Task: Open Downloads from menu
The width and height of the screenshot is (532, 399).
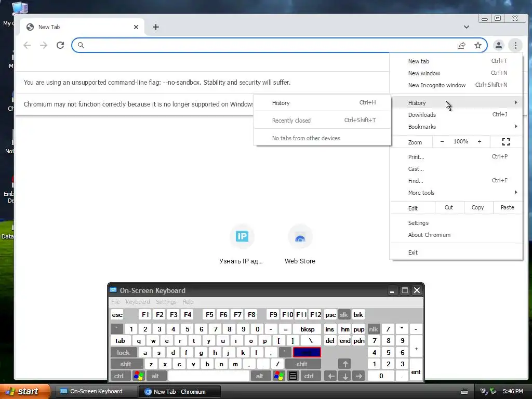Action: [456, 115]
